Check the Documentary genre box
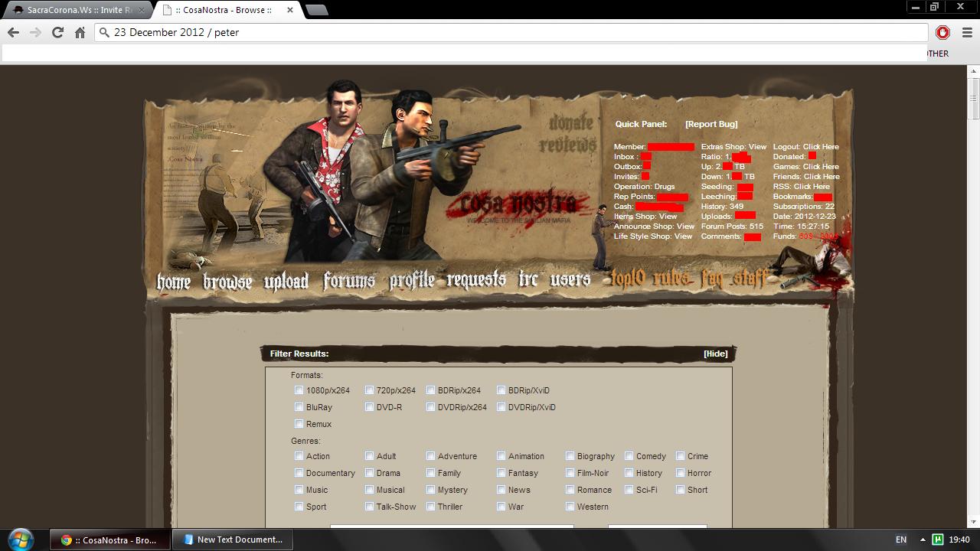The width and height of the screenshot is (980, 551). (299, 473)
